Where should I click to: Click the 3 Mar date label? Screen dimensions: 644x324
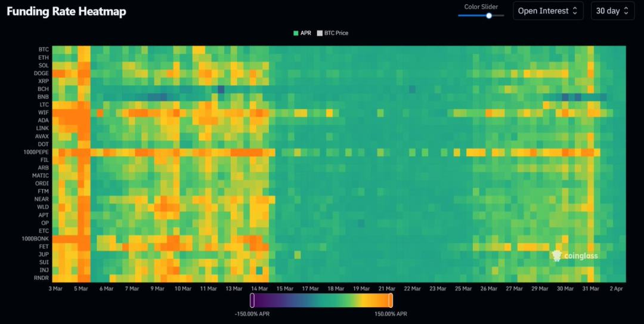[55, 289]
